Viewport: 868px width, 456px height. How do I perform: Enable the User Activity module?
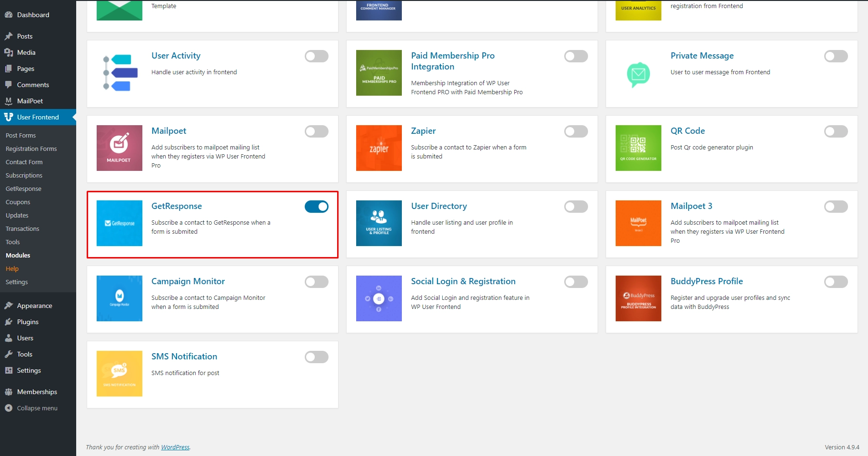tap(316, 56)
